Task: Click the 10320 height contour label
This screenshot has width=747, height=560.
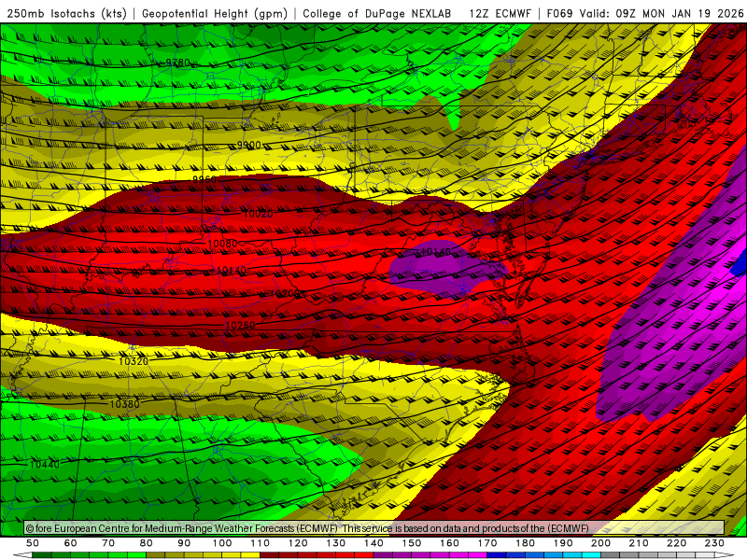Action: tap(134, 361)
